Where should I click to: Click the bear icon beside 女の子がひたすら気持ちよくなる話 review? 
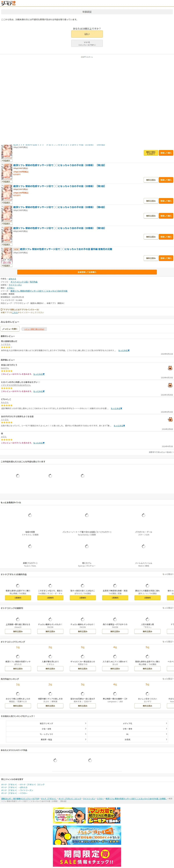click(x=170, y=420)
